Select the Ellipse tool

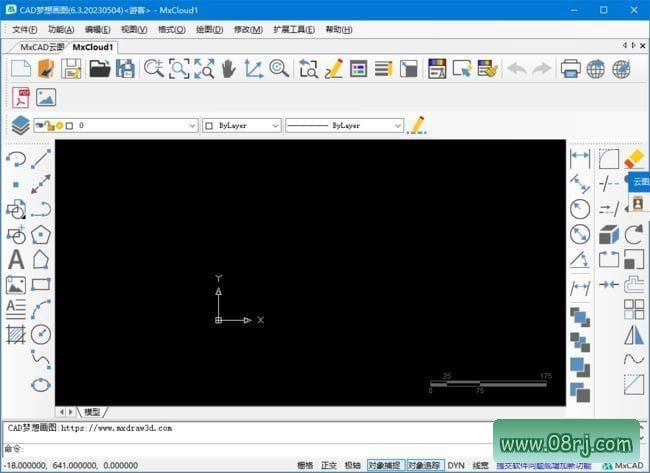(x=41, y=385)
